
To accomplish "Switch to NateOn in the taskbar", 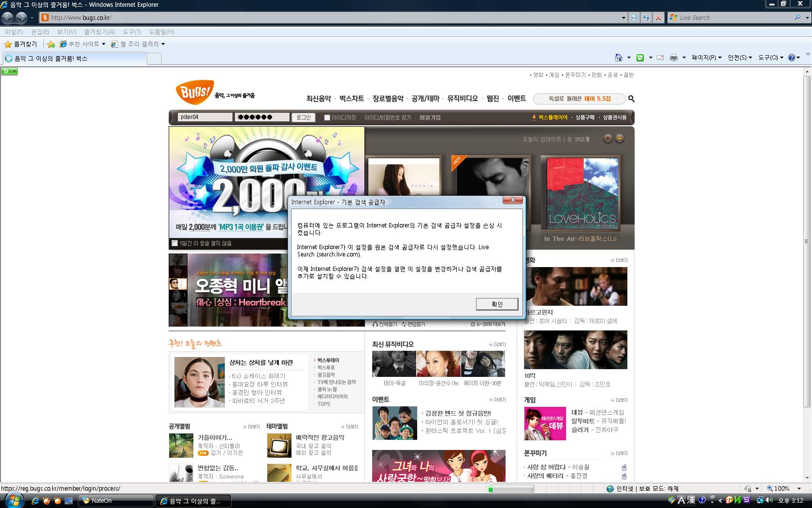I will point(116,501).
